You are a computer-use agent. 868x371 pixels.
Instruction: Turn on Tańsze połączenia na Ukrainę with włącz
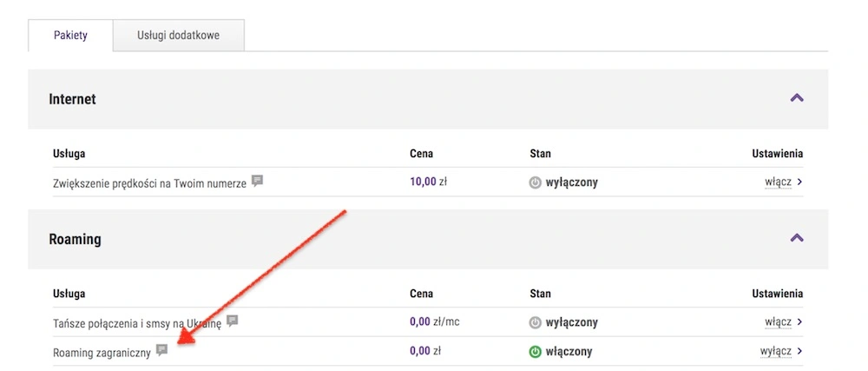click(x=779, y=322)
